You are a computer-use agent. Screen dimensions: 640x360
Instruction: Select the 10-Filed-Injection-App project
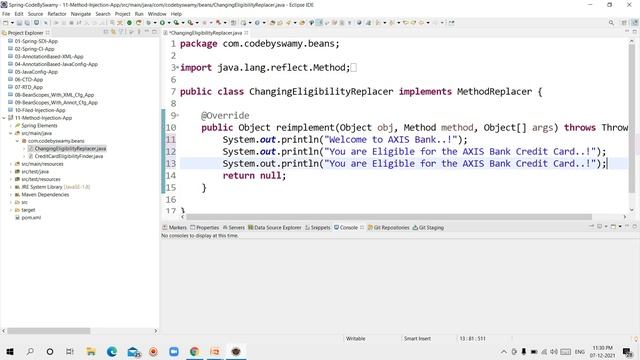pos(37,110)
